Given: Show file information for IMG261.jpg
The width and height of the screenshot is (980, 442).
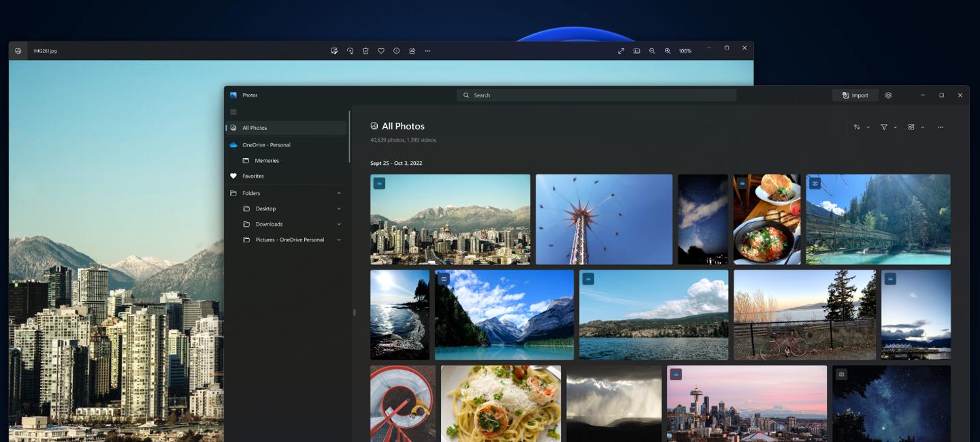Looking at the screenshot, I should [x=395, y=50].
